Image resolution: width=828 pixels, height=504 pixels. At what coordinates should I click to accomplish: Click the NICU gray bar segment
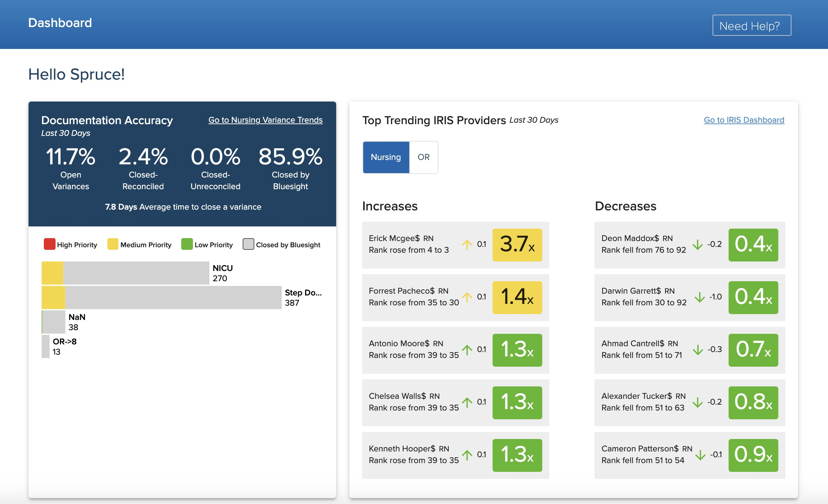136,273
